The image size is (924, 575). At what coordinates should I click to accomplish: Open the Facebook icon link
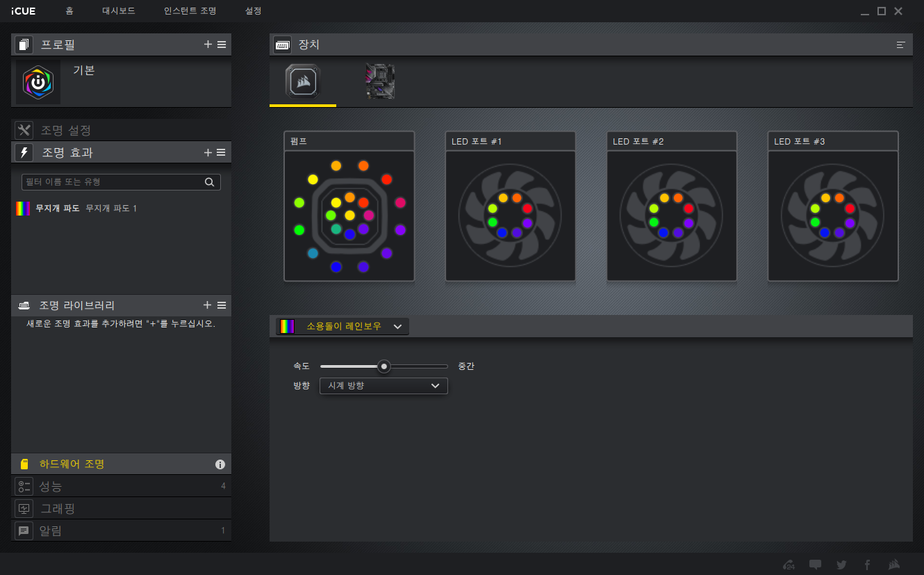(867, 565)
